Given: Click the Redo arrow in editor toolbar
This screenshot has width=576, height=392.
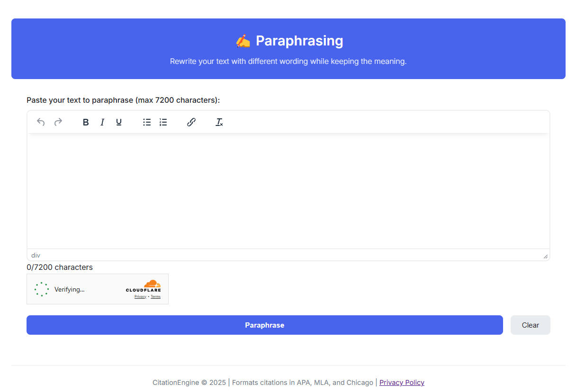Looking at the screenshot, I should click(x=58, y=122).
